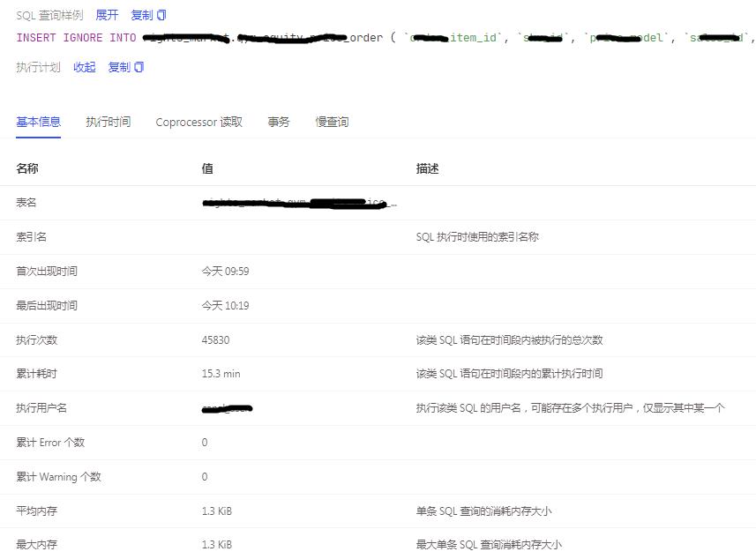The image size is (756, 559).
Task: Click the description 单条 SQL 查询的消耗内存大小
Action: coord(484,511)
